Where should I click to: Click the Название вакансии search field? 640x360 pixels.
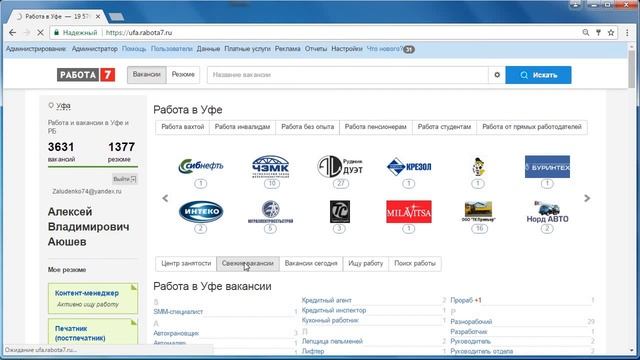pyautogui.click(x=348, y=75)
